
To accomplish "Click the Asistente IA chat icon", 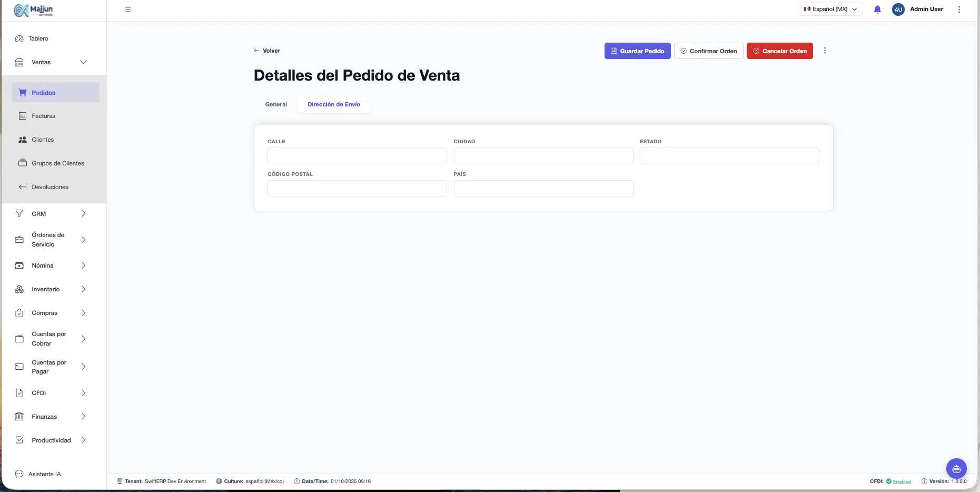I will click(x=19, y=474).
